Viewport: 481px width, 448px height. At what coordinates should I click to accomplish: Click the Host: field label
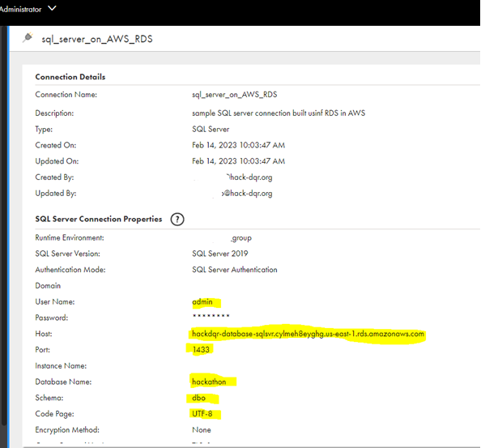(44, 334)
